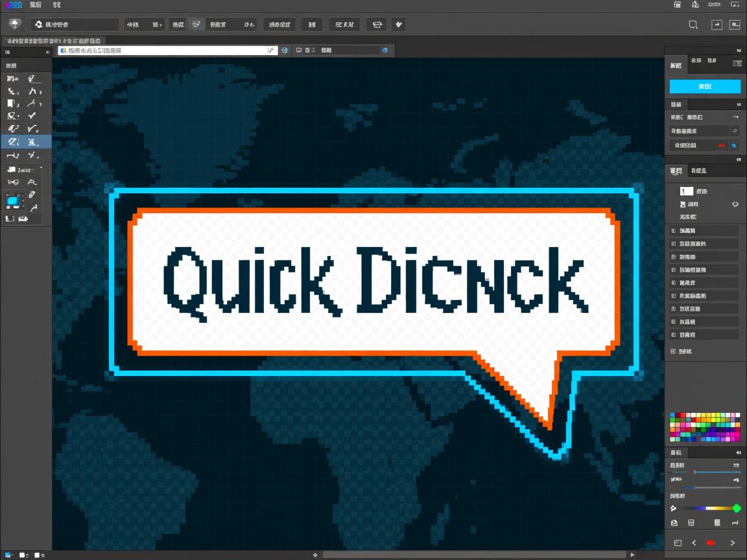Toggle the heart icon on the layer row

pos(735,204)
